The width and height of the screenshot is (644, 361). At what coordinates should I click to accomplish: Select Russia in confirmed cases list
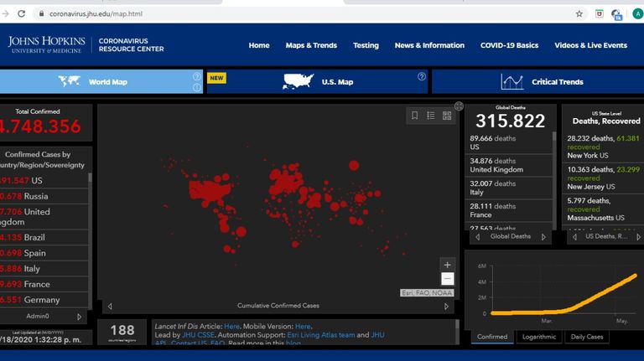point(44,196)
